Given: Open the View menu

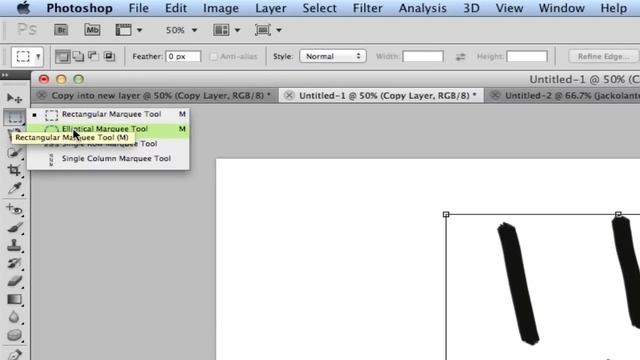Looking at the screenshot, I should 509,8.
